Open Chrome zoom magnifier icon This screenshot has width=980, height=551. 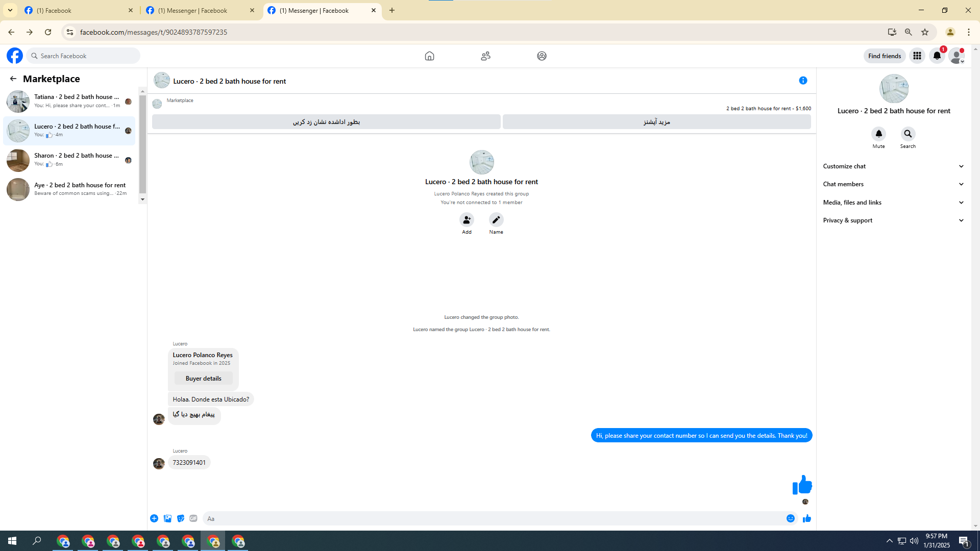pos(909,32)
